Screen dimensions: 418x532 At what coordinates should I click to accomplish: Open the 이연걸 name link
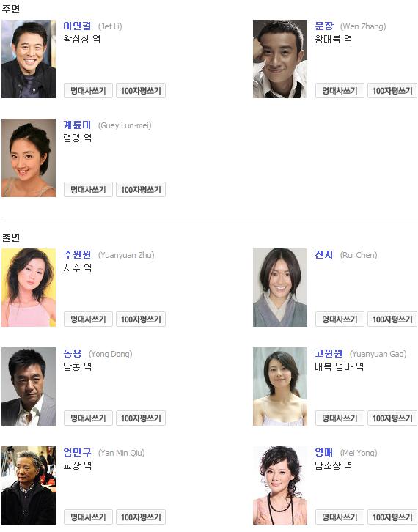pos(77,26)
